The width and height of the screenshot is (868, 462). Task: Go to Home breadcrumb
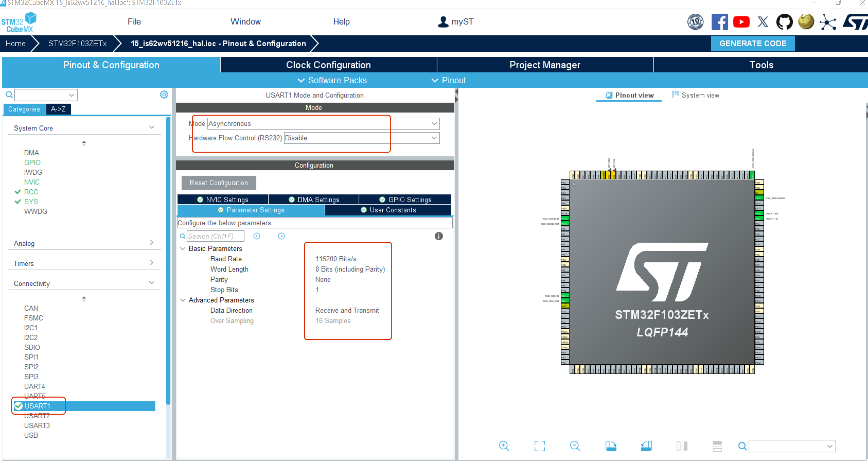[15, 44]
